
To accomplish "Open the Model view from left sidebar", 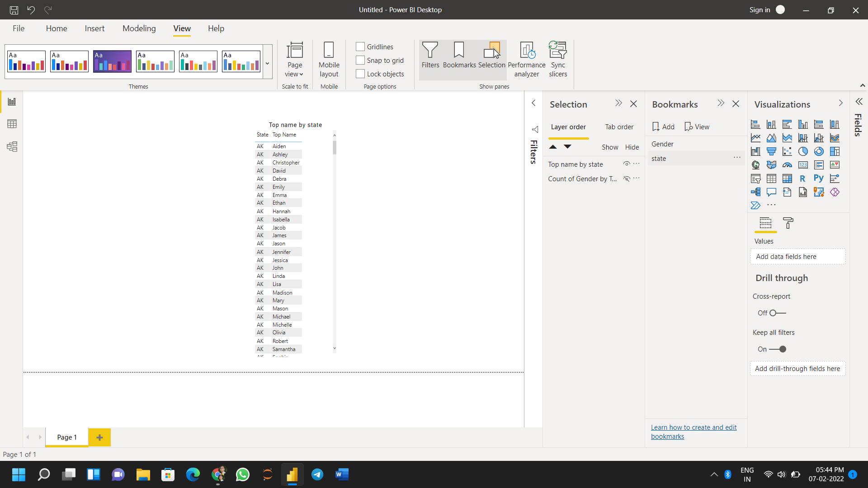I will (x=12, y=146).
